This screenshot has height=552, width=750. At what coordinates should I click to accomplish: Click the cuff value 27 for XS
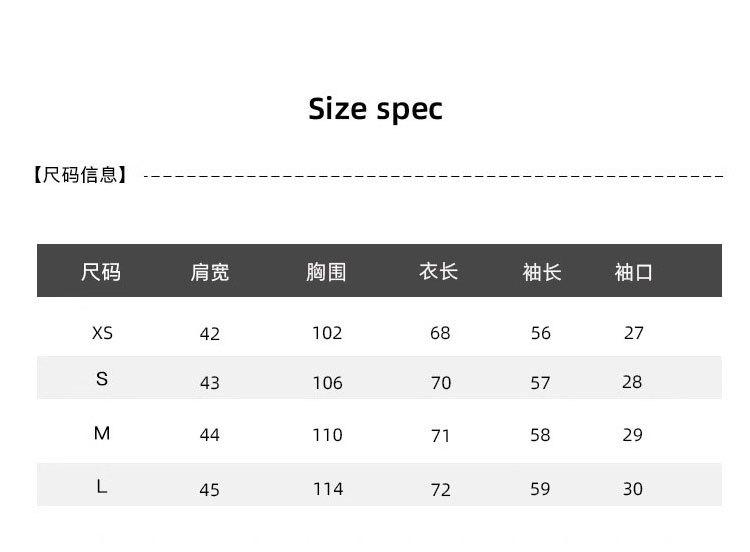(x=634, y=333)
